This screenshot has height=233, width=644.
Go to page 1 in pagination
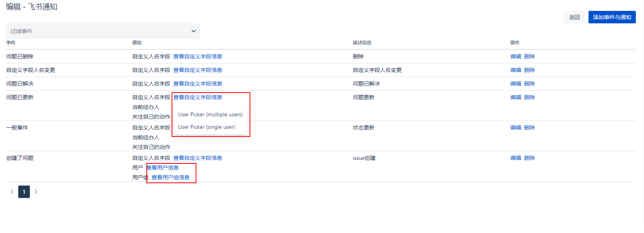click(24, 192)
